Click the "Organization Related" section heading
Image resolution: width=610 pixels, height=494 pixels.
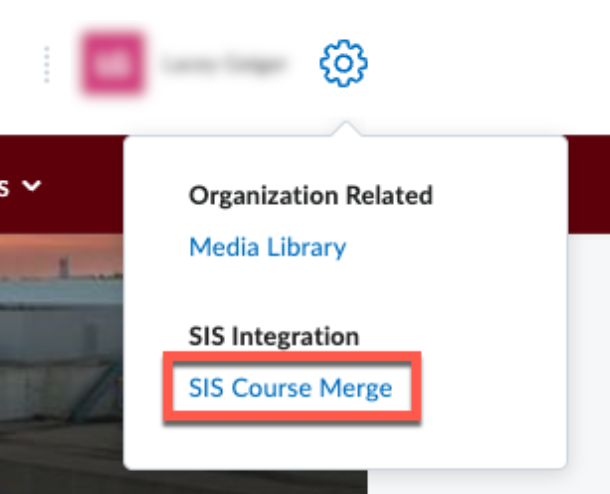coord(310,195)
